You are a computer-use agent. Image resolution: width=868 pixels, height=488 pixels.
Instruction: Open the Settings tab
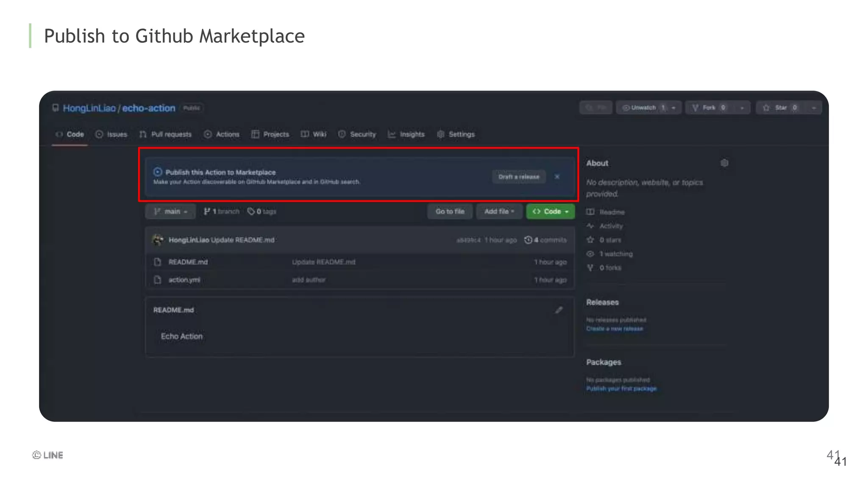pos(456,134)
